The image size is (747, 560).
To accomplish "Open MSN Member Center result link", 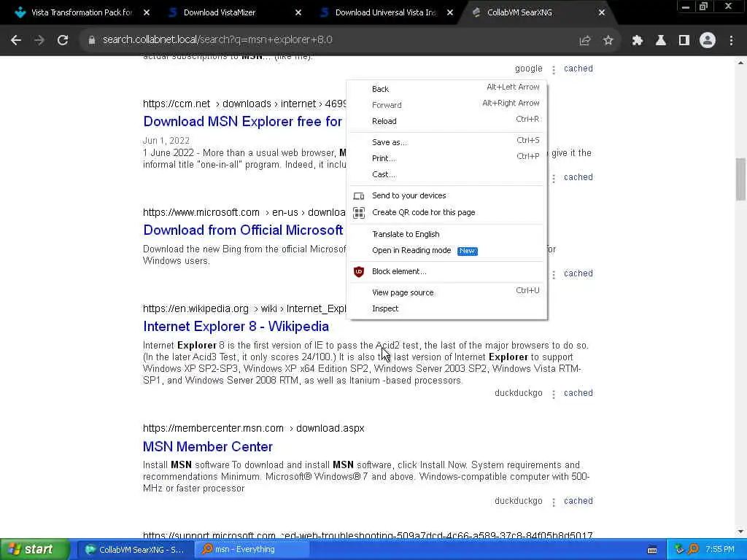I will point(208,447).
